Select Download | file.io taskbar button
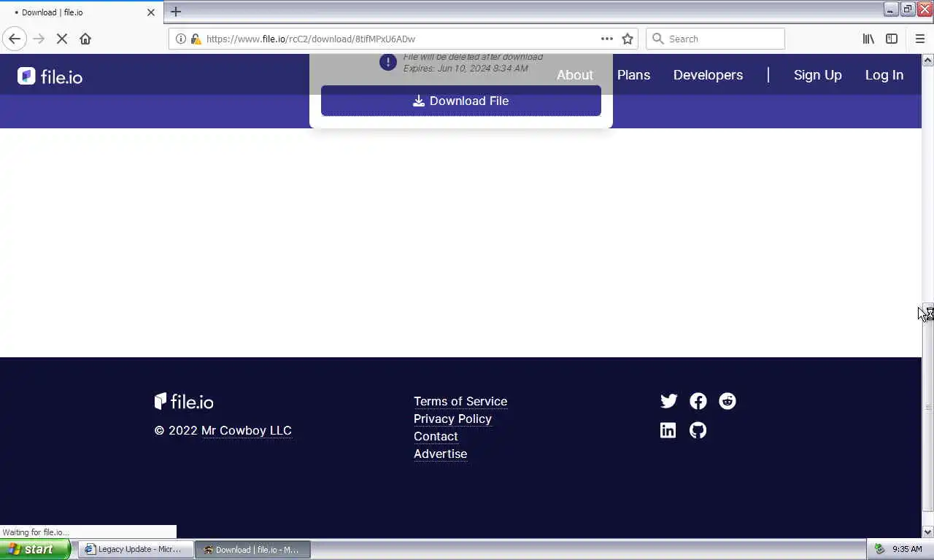 pos(252,549)
